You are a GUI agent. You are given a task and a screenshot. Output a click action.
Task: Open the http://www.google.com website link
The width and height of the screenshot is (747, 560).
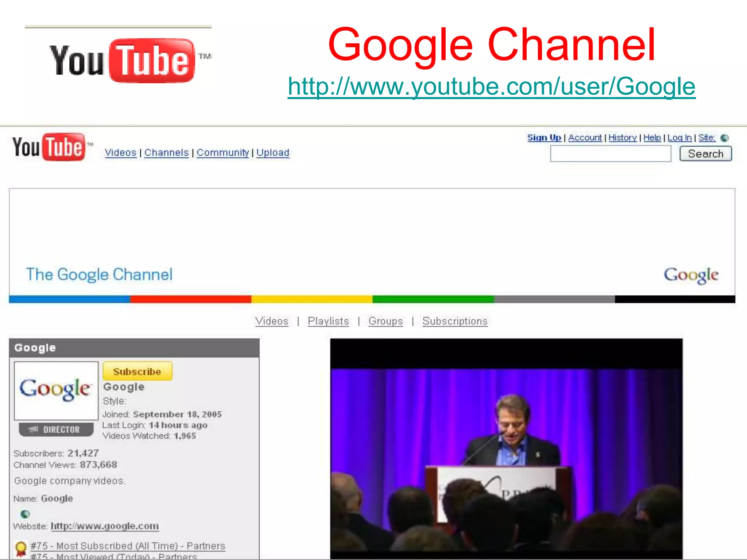tap(105, 526)
